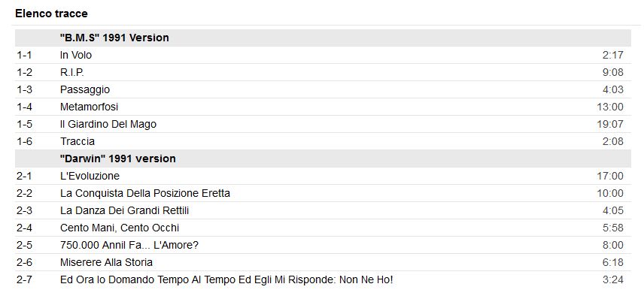Open the "Metamorfosi" track
Screen dimensions: 644x305
(89, 107)
